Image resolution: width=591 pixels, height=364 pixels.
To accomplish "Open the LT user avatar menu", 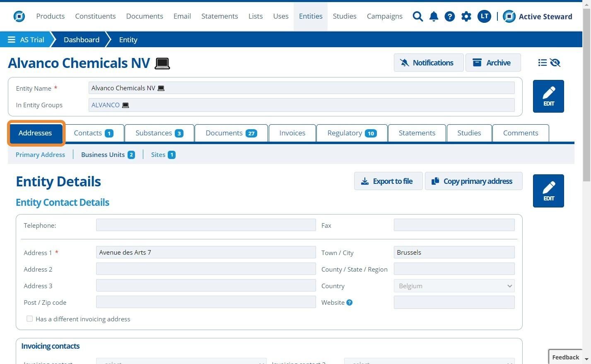I will point(484,16).
